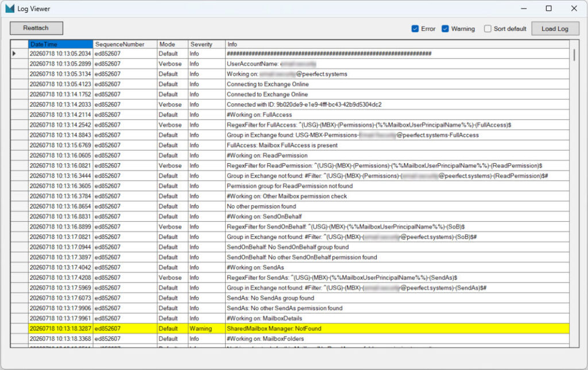Click the Severity column header
The width and height of the screenshot is (588, 370).
[x=207, y=44]
